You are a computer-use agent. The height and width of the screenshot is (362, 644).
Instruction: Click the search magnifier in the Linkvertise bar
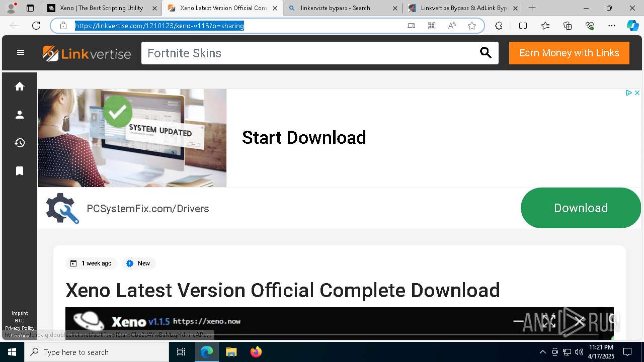tap(486, 53)
